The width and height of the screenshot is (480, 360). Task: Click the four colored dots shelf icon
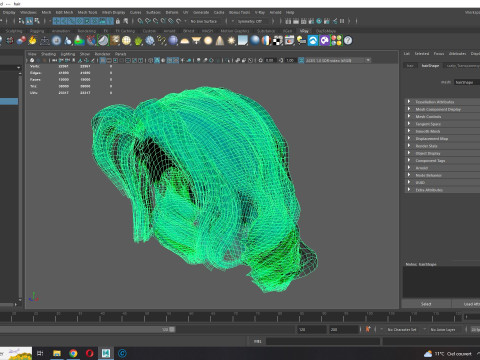(336, 41)
